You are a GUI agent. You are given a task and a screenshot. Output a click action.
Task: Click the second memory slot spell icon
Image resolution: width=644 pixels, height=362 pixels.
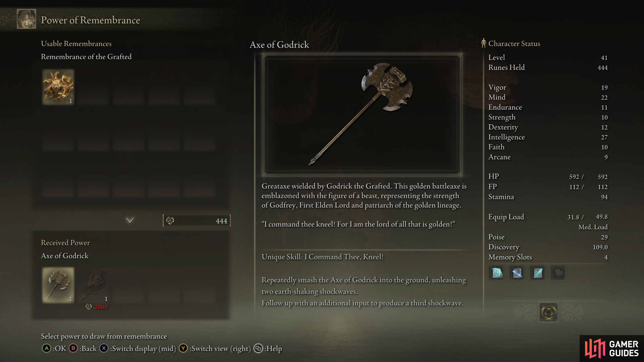[x=517, y=273]
